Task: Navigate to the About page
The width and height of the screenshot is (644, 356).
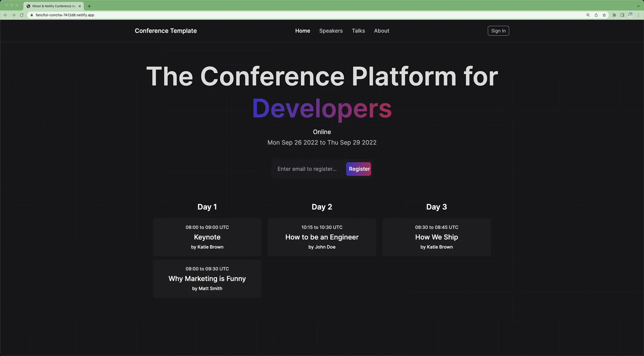Action: tap(381, 31)
